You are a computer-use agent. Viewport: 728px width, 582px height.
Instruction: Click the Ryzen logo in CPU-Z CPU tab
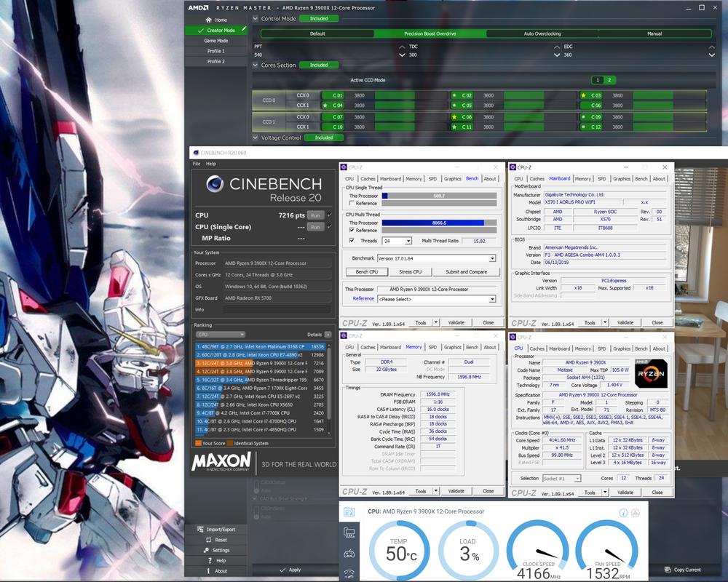[x=651, y=373]
